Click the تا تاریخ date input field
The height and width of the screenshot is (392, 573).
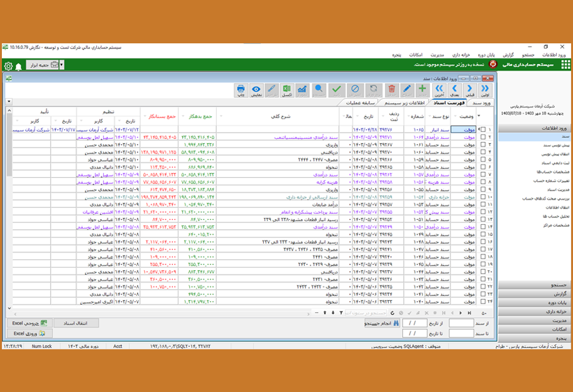click(415, 334)
